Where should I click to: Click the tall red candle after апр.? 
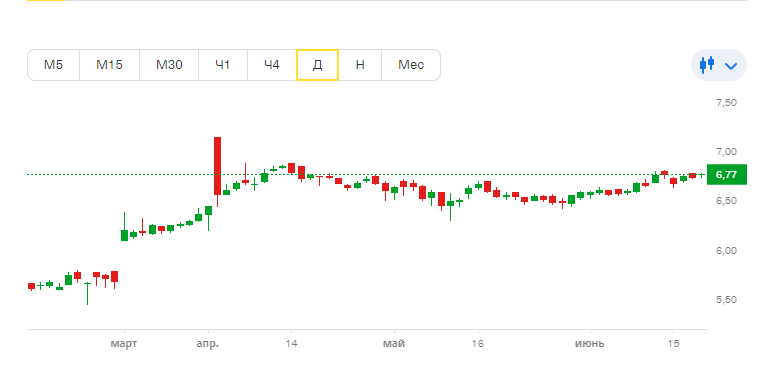[x=218, y=166]
